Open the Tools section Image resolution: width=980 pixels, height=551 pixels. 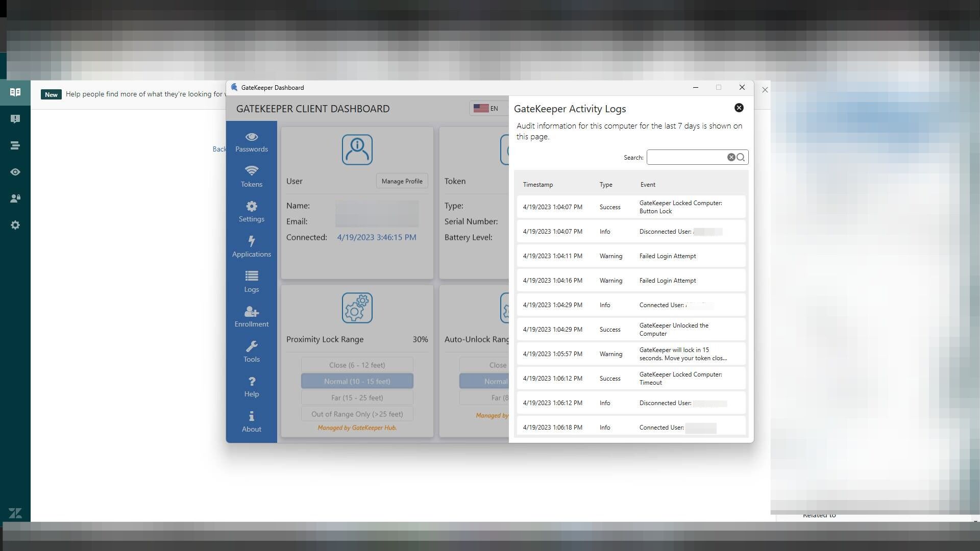[251, 352]
